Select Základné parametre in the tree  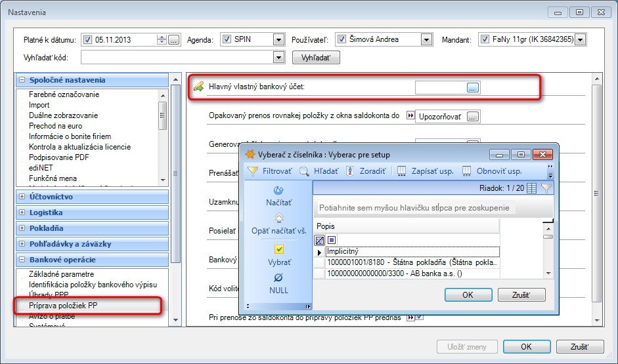tap(61, 274)
